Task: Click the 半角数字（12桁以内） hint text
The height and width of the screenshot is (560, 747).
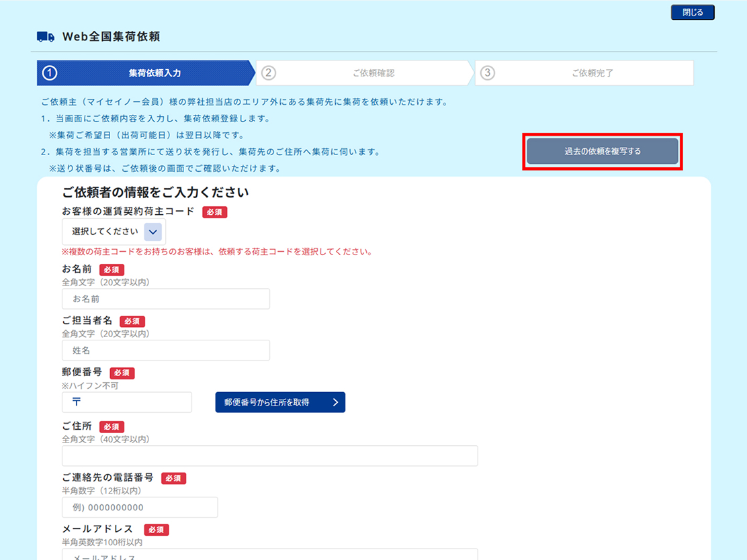Action: click(101, 490)
